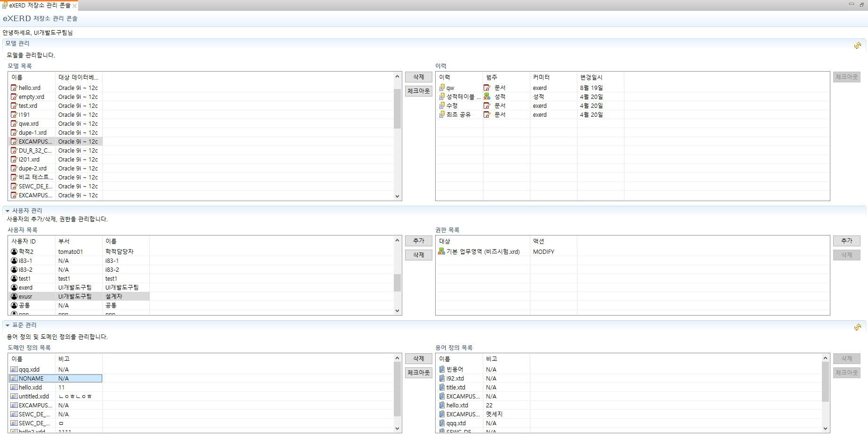Click 삭제 button next to domain definition list

point(419,358)
